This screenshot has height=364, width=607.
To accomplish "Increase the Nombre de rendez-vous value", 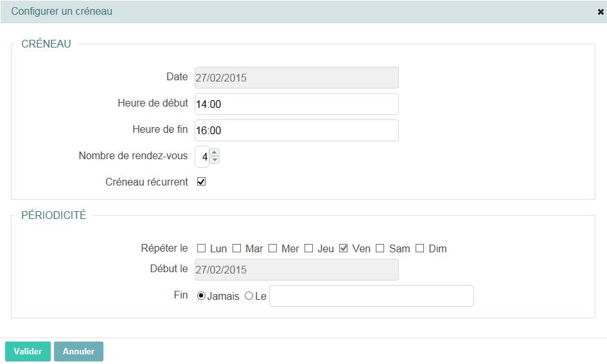I will coord(215,153).
